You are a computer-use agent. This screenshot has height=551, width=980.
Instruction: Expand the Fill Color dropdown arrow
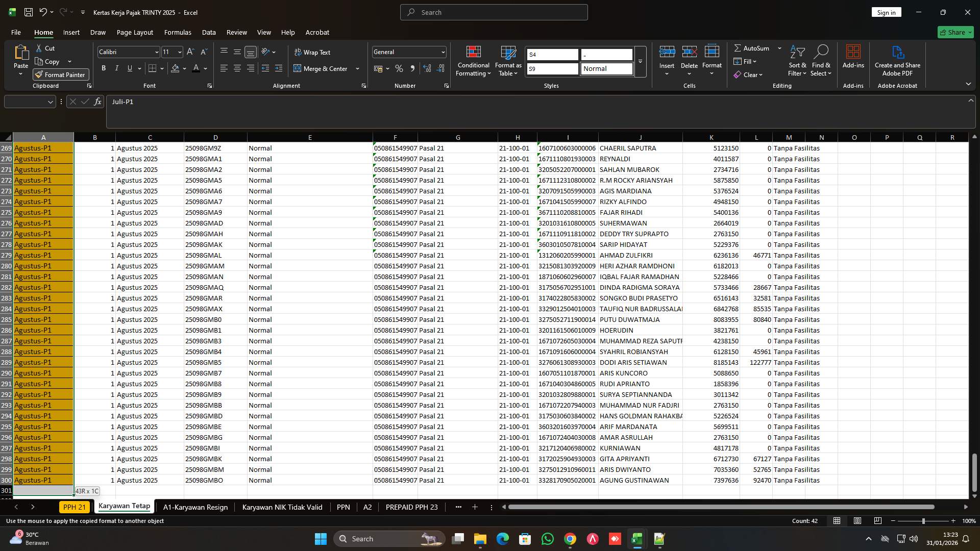[x=184, y=68]
